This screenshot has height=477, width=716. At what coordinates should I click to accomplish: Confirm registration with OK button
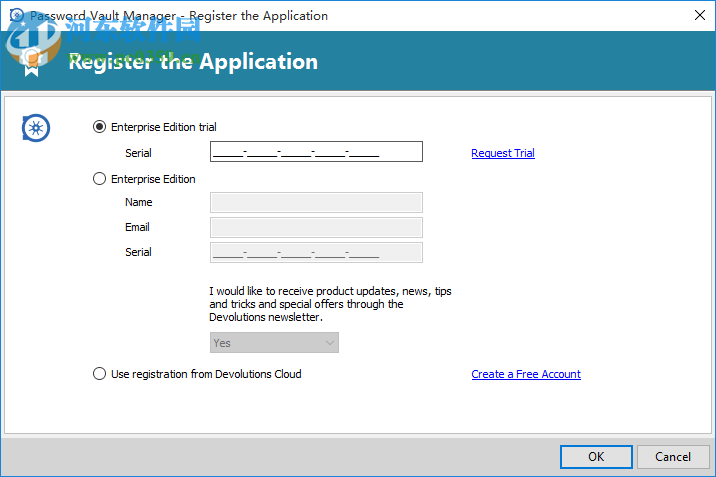click(x=596, y=456)
